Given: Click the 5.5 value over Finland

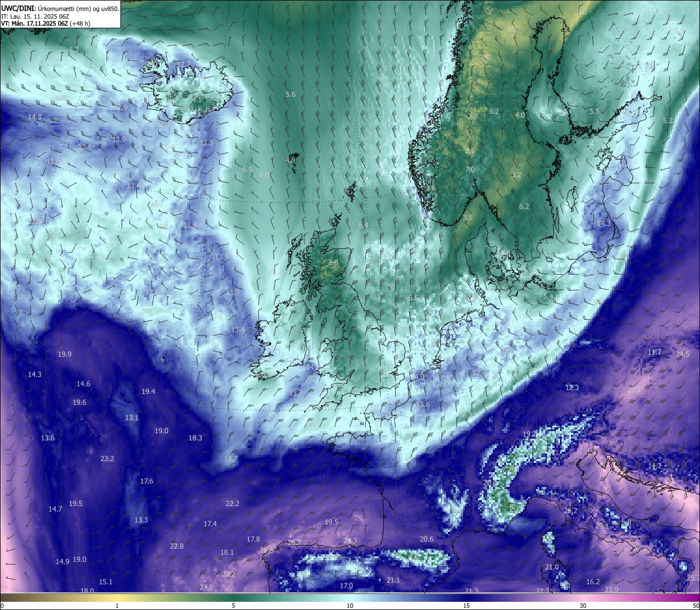Looking at the screenshot, I should [594, 112].
